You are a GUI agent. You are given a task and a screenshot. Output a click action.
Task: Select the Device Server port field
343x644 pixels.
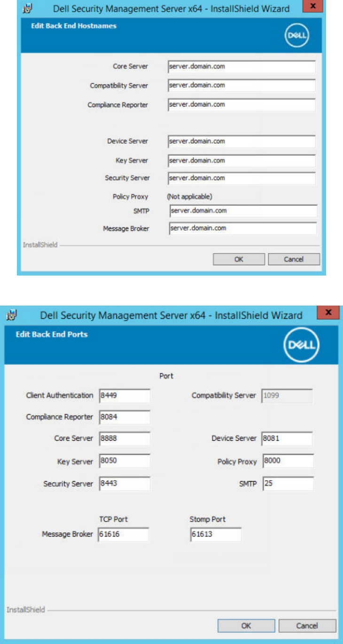(x=287, y=439)
